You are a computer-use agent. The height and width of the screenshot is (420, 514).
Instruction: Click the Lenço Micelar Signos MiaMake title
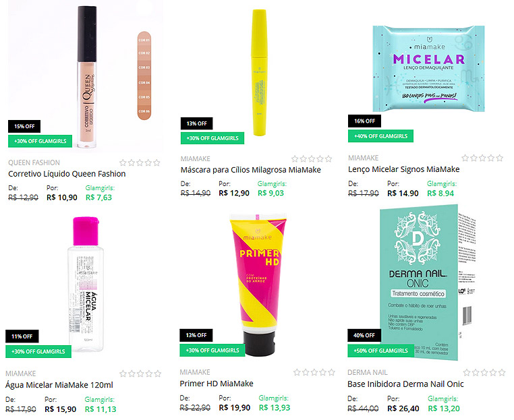(x=404, y=169)
